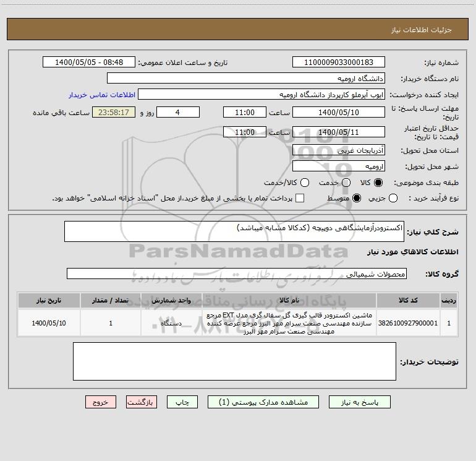
Task: Click the توضیحات خریدار text area
Action: coord(234,361)
